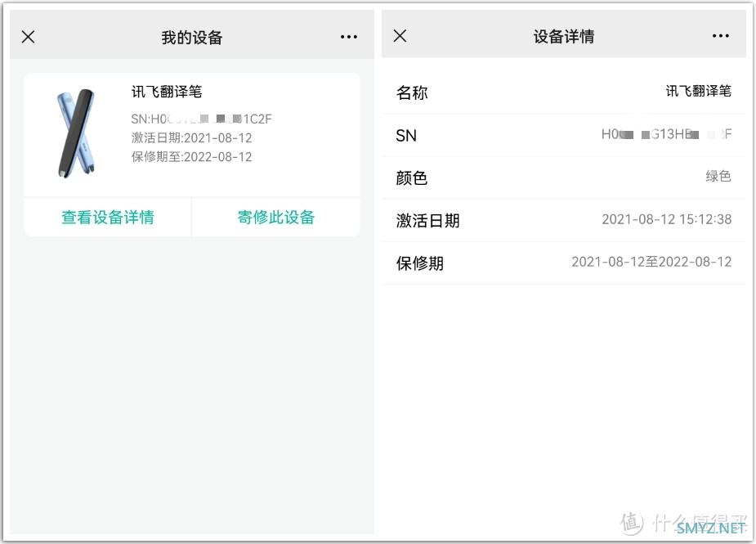Viewport: 756px width, 544px height.
Task: Tap the 我的设备 page title
Action: (x=192, y=37)
